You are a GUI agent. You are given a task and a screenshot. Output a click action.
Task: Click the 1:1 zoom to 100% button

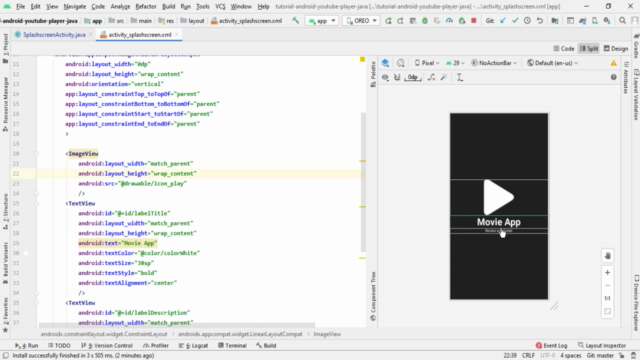coord(607,298)
